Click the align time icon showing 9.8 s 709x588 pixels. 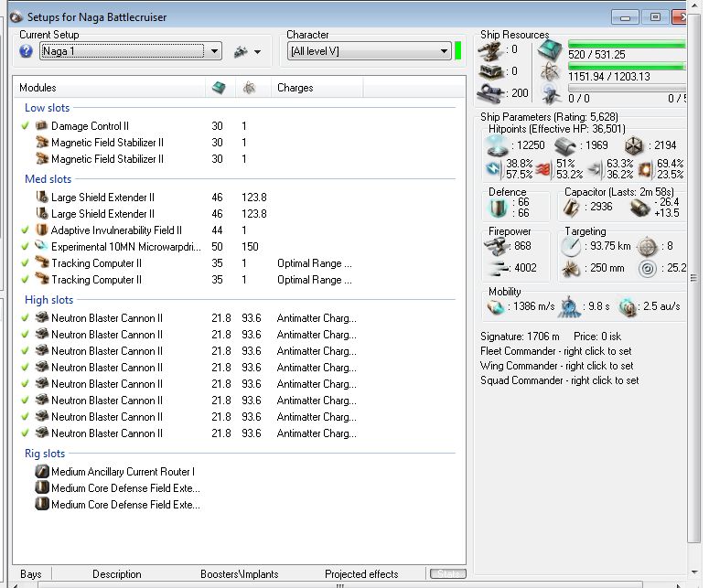(570, 307)
